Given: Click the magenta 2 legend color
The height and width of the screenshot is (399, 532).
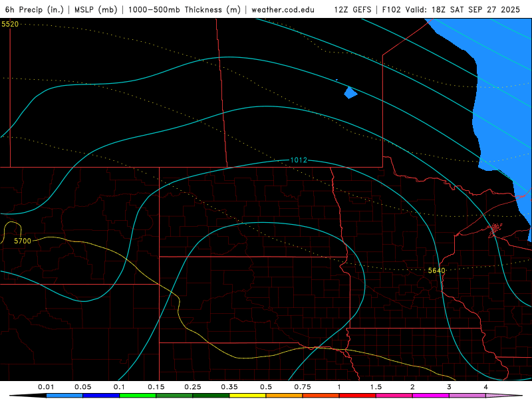Looking at the screenshot, I should [x=431, y=396].
